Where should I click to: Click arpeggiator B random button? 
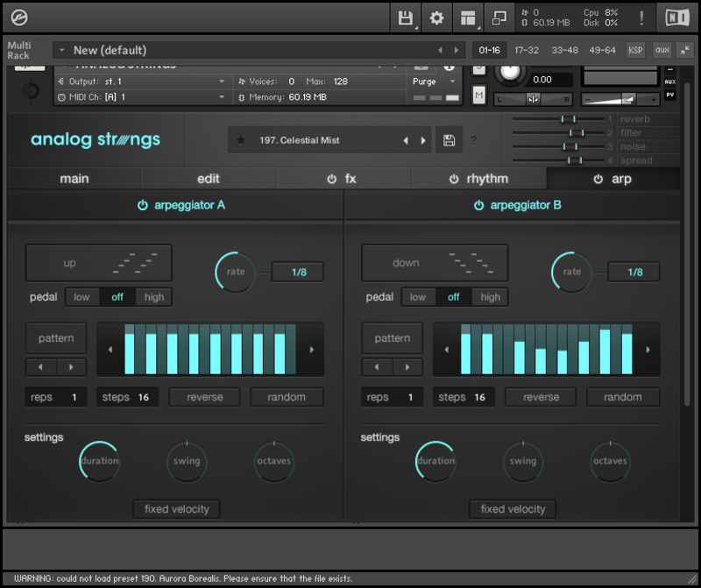623,397
